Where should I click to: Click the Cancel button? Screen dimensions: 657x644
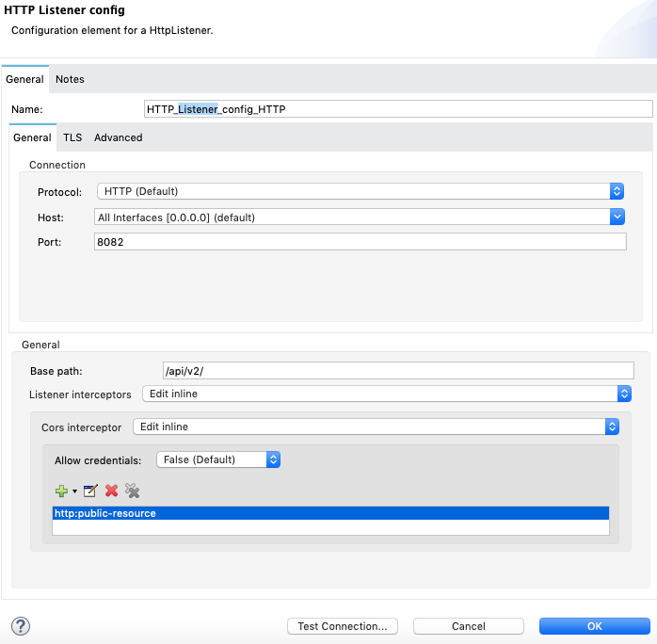tap(468, 626)
